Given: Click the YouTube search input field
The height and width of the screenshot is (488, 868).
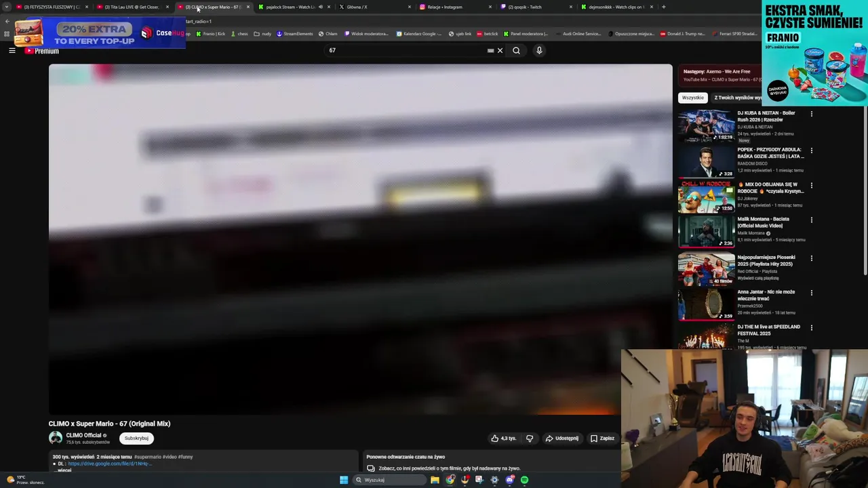Looking at the screenshot, I should (406, 50).
